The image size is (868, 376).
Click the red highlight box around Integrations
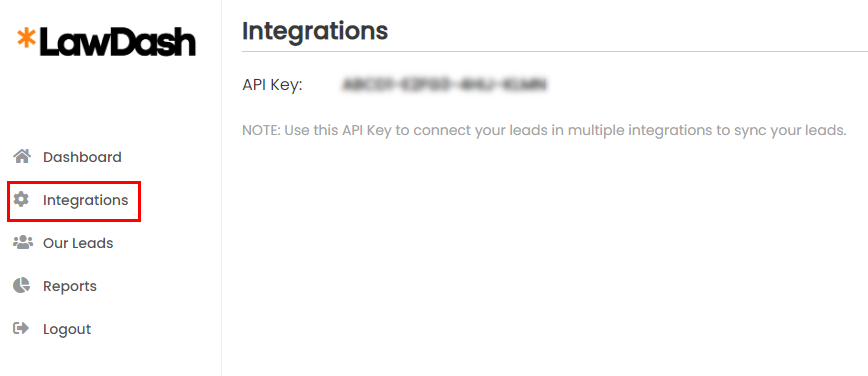point(74,202)
